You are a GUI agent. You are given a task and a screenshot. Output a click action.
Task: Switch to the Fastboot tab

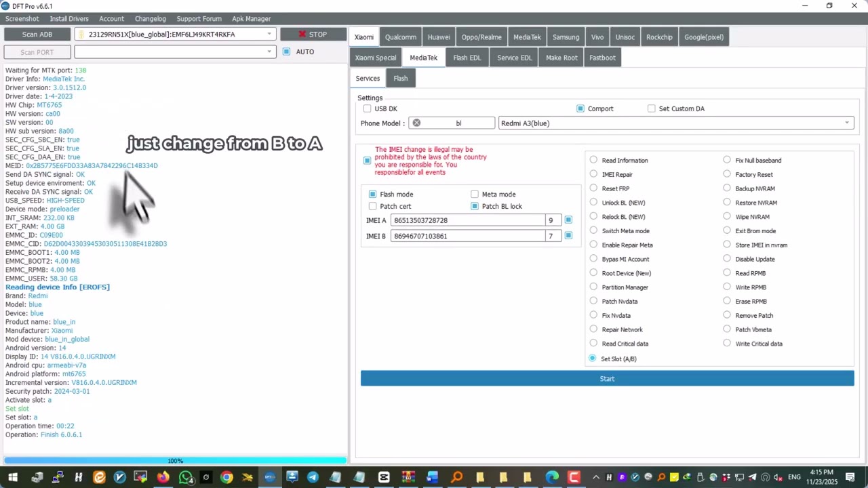point(602,58)
